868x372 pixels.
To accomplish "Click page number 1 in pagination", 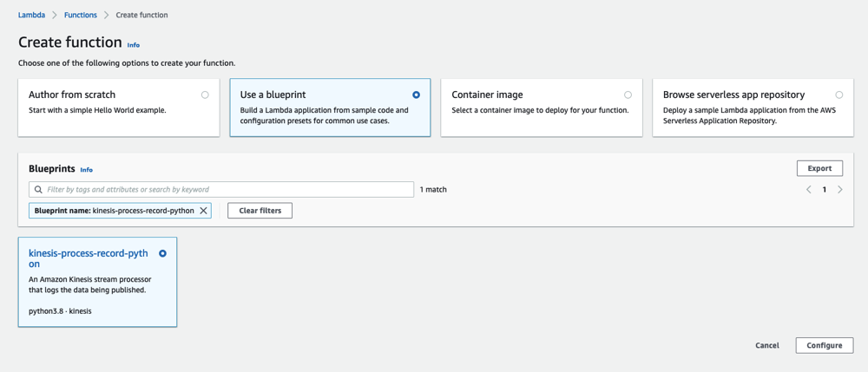I will 825,189.
